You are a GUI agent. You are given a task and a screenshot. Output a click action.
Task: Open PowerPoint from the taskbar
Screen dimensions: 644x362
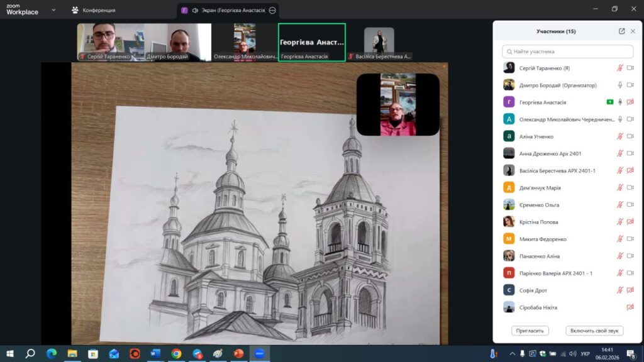(x=238, y=354)
